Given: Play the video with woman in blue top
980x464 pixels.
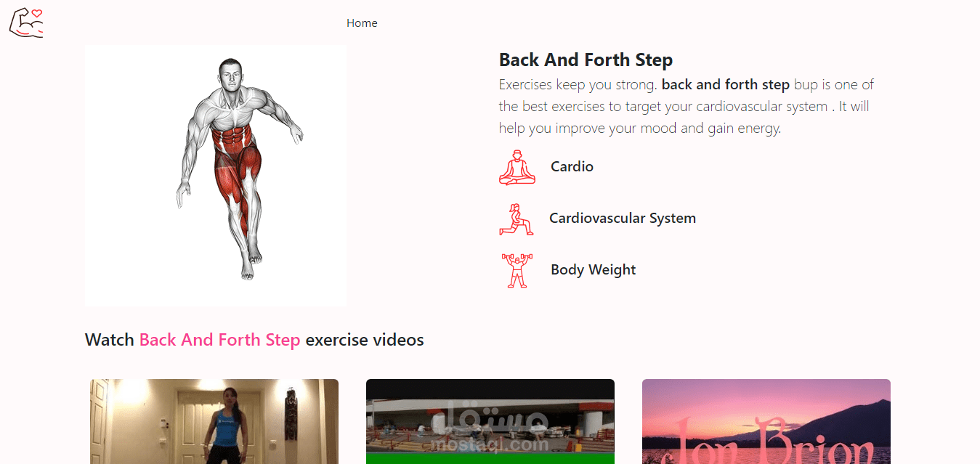Looking at the screenshot, I should pos(214,421).
